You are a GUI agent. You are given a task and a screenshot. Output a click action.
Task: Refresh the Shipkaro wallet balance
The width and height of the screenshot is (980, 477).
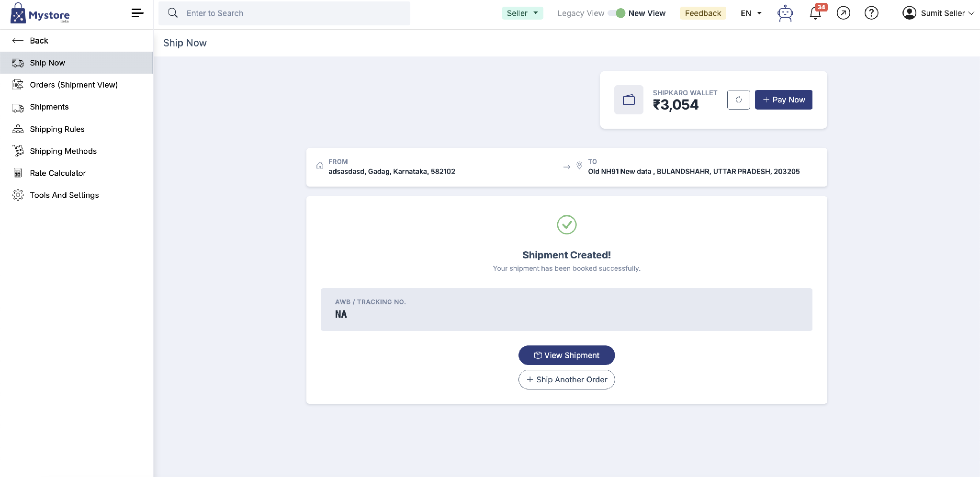[x=738, y=100]
